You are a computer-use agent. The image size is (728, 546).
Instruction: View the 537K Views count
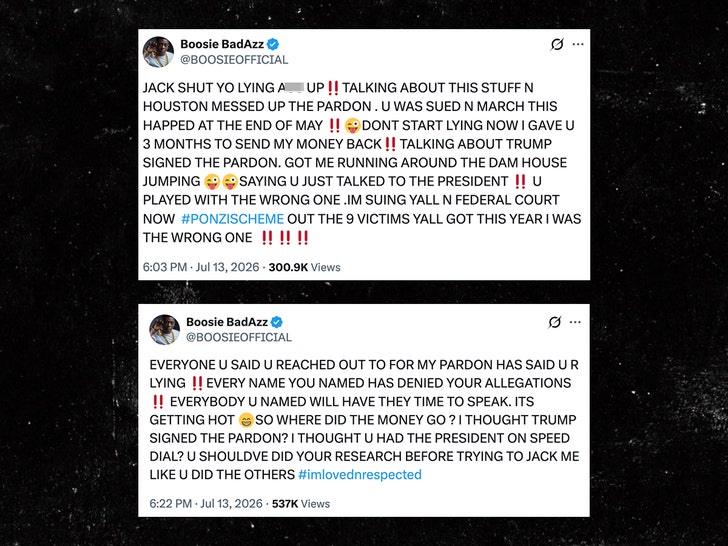click(301, 504)
